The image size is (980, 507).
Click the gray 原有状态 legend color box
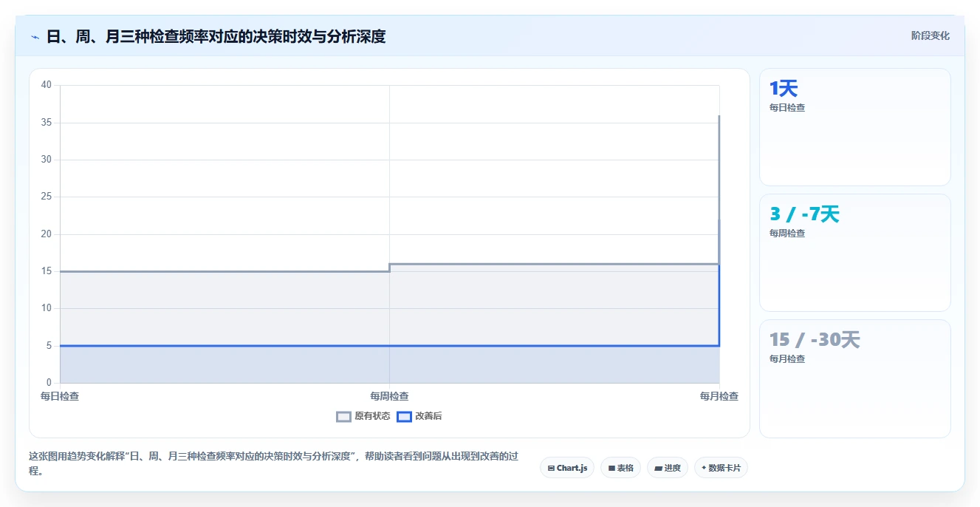[343, 416]
